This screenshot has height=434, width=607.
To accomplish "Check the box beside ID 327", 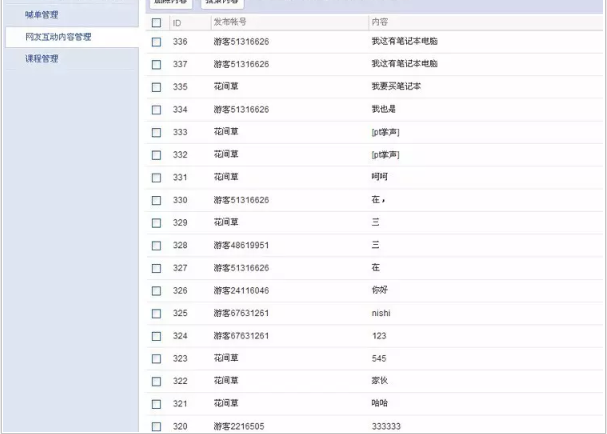I will (x=156, y=268).
